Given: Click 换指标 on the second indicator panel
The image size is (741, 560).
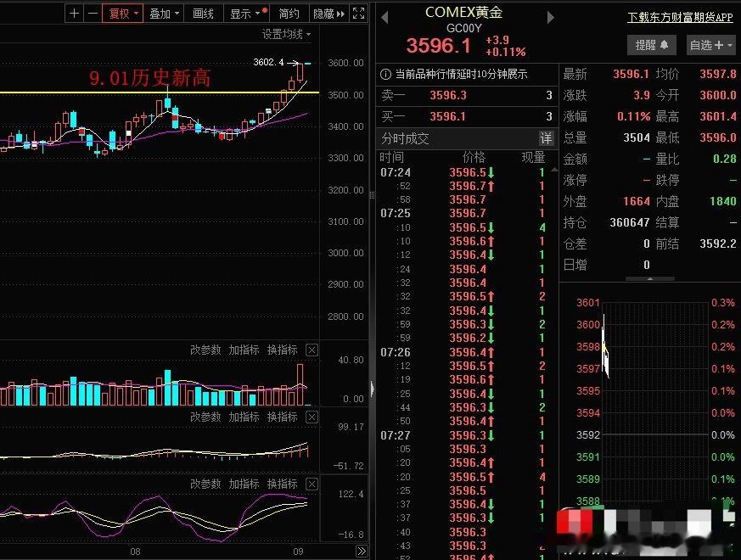Looking at the screenshot, I should click(x=282, y=417).
